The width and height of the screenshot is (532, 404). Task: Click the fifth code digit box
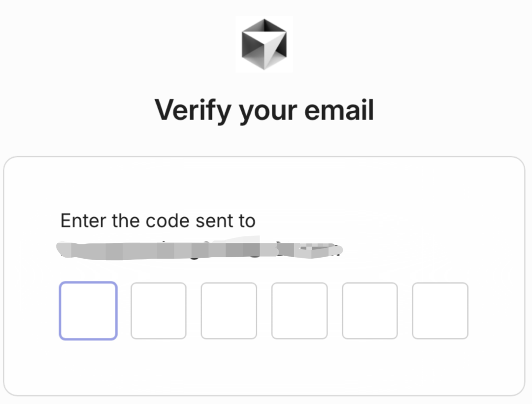[370, 311]
